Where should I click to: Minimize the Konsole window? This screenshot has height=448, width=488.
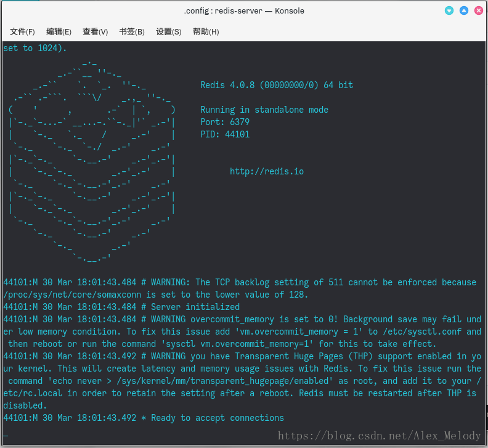coord(449,10)
